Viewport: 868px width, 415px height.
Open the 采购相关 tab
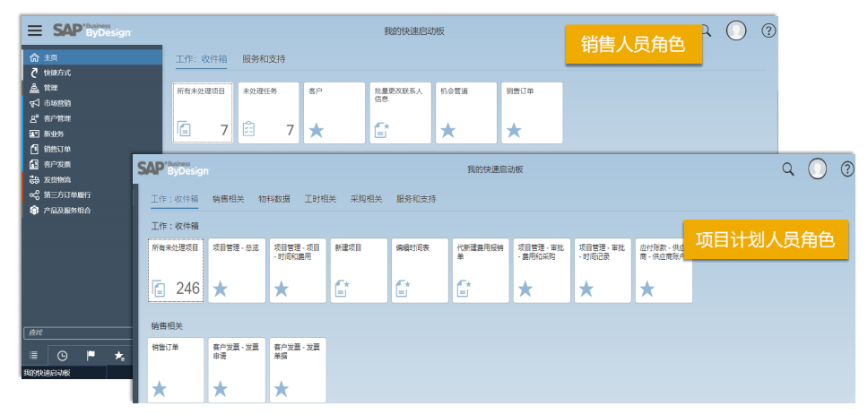coord(366,199)
